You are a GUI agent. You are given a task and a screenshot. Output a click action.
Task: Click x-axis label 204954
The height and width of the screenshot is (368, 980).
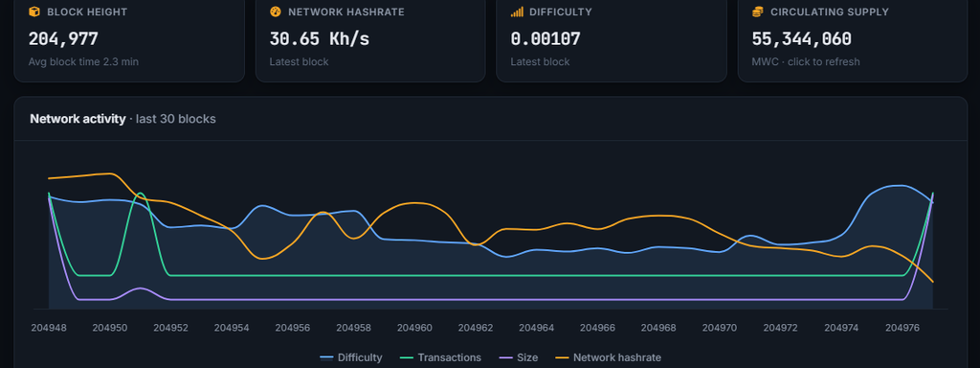(x=232, y=328)
